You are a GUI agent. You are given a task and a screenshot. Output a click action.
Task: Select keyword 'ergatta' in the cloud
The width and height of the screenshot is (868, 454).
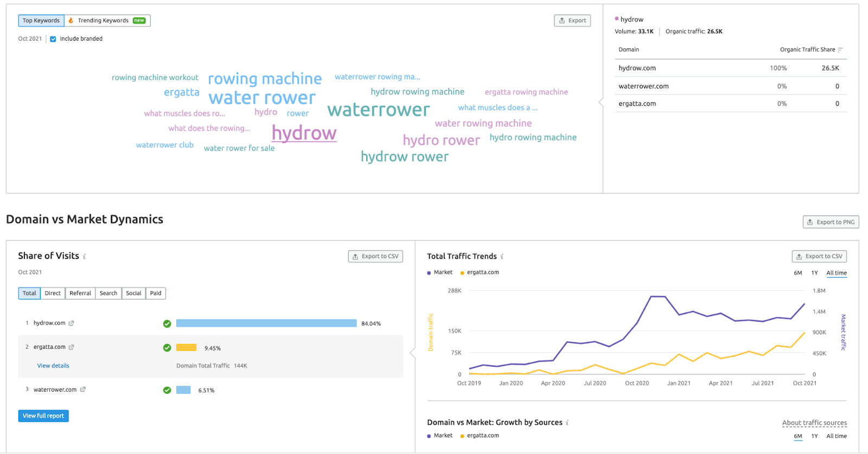(182, 92)
